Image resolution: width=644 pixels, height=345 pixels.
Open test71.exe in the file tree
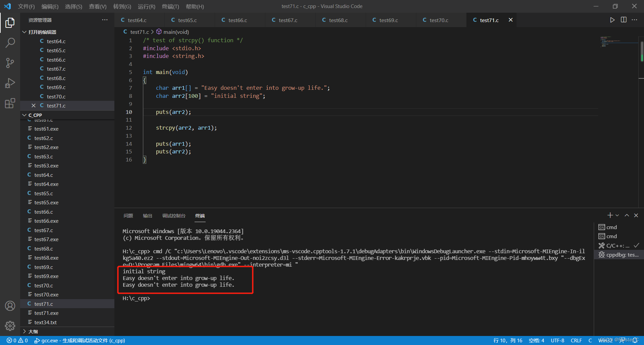point(67,313)
